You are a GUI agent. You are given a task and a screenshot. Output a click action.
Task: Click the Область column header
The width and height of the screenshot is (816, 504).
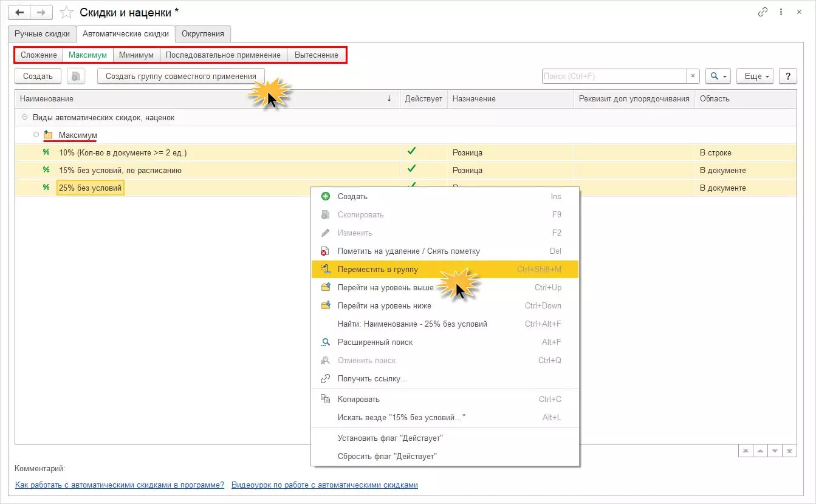pos(746,98)
